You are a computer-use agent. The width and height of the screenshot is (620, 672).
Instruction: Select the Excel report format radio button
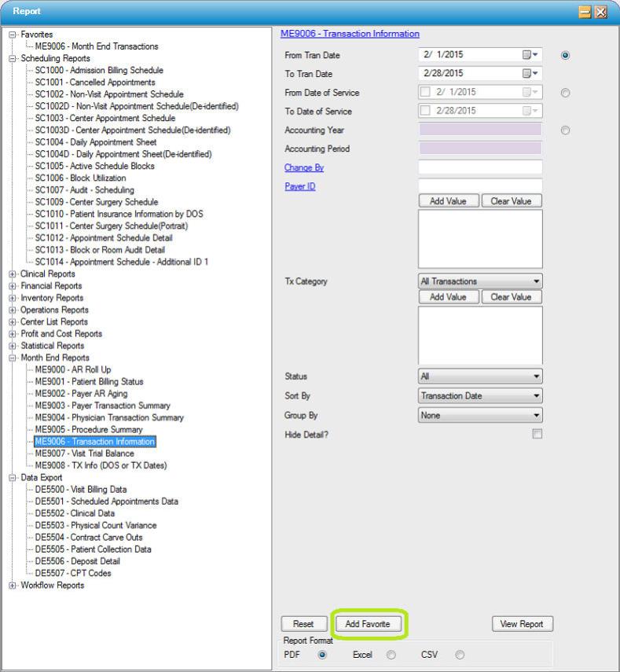click(x=391, y=655)
